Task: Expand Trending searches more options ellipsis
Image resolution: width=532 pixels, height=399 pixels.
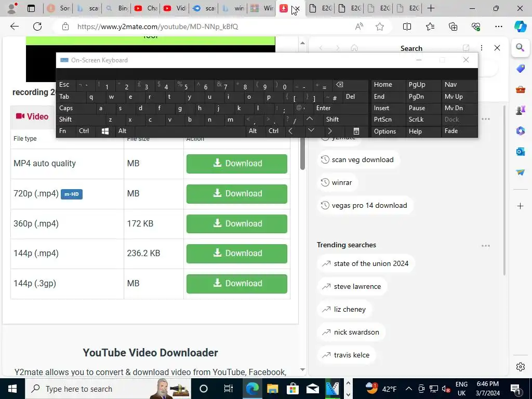Action: (x=486, y=246)
